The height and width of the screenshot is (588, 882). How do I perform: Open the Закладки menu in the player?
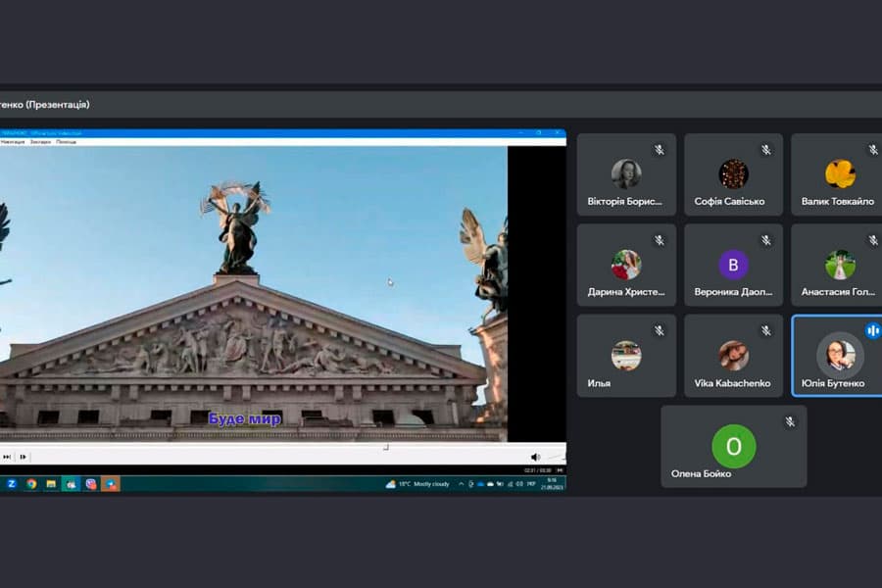point(40,142)
